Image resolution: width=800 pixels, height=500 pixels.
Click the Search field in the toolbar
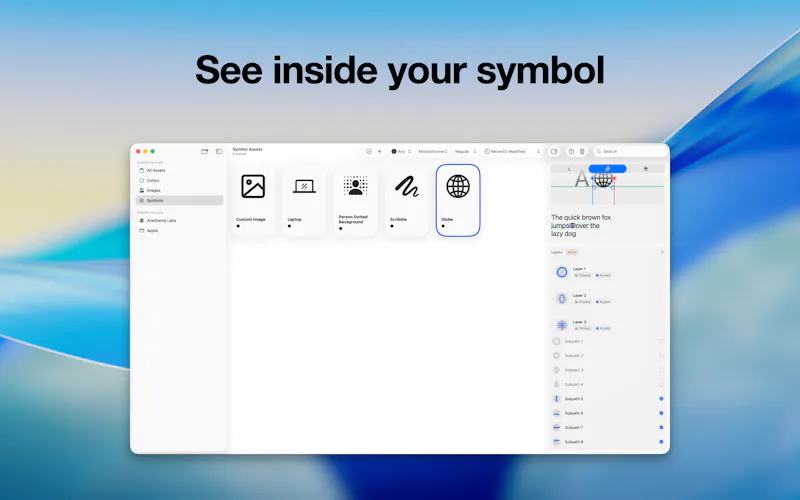[630, 152]
